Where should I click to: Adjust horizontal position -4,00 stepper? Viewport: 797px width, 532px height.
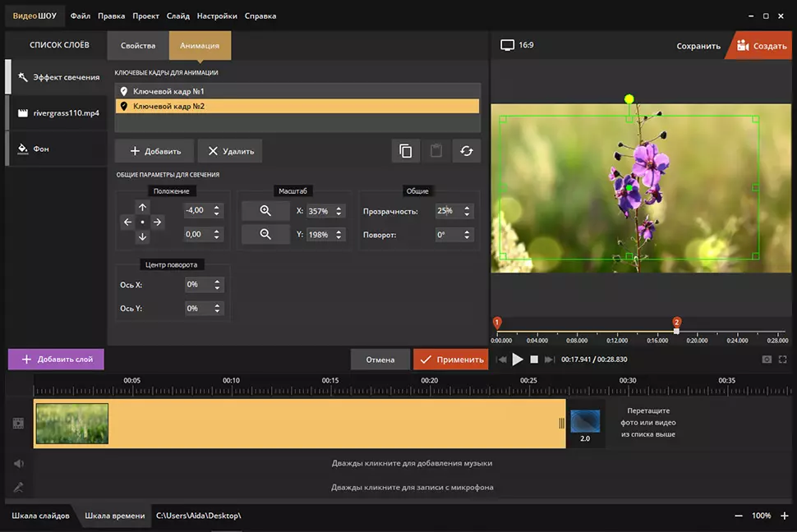point(217,210)
